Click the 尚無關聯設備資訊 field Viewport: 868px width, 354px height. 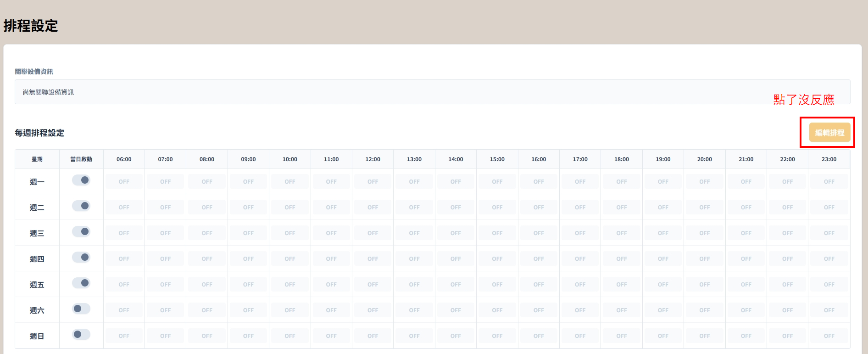coord(432,92)
